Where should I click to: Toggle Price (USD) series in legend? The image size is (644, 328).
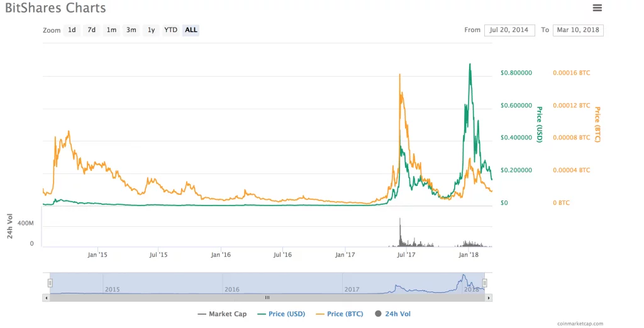click(281, 314)
